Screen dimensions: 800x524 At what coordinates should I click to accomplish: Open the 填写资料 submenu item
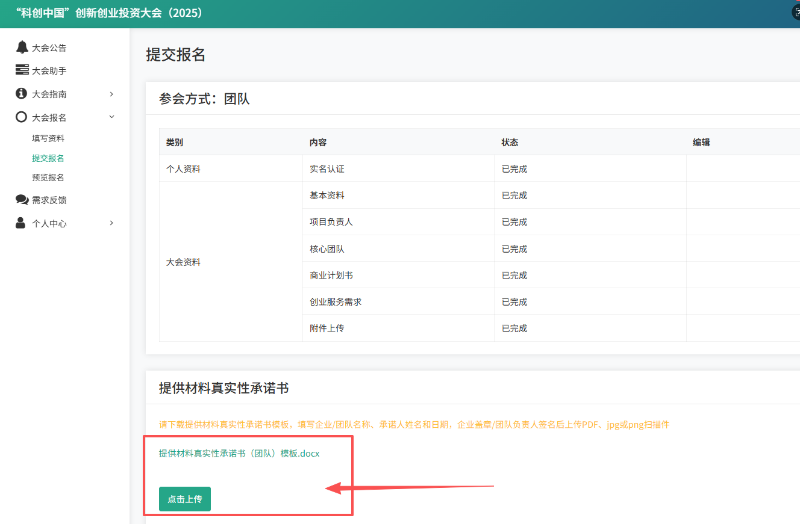48,138
